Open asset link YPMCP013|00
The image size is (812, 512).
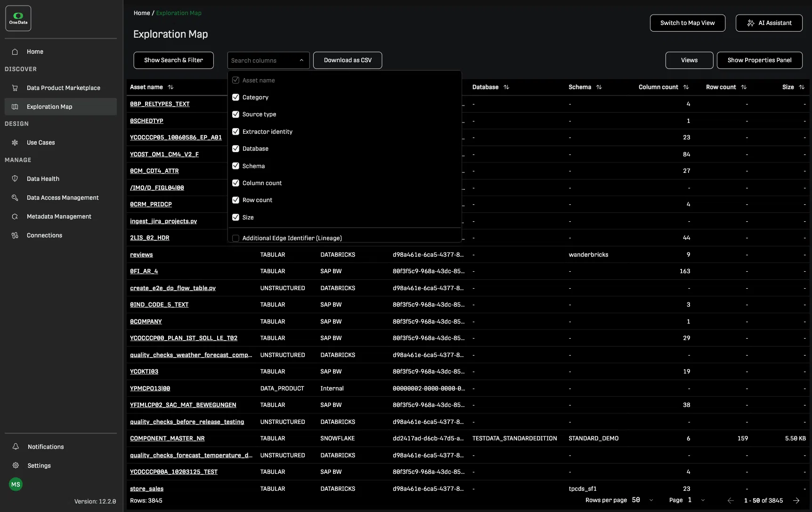tap(150, 389)
